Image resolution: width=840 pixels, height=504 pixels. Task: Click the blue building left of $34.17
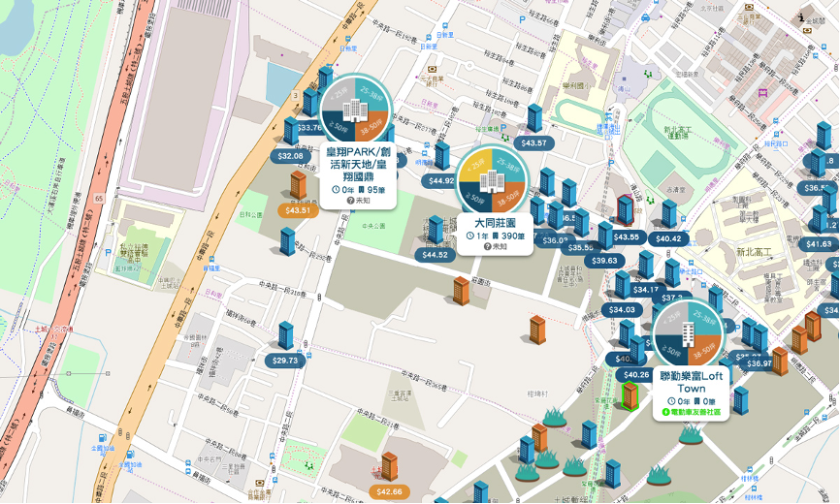tap(623, 285)
